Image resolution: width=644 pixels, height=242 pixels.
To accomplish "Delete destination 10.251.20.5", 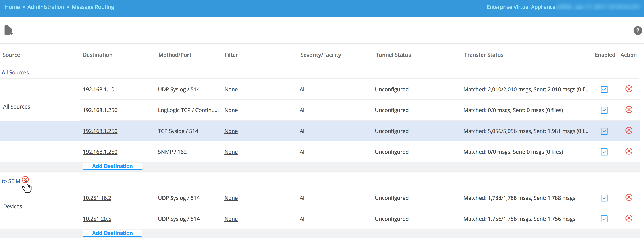I will (x=629, y=218).
